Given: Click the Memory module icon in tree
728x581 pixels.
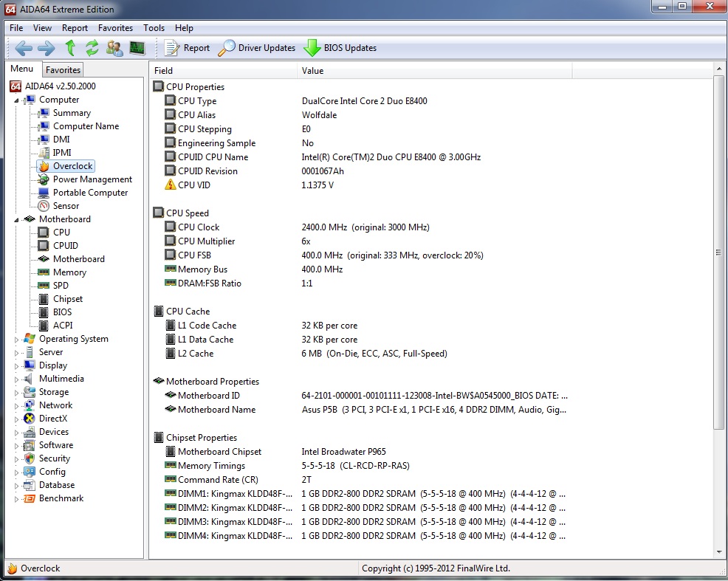Looking at the screenshot, I should 44,272.
